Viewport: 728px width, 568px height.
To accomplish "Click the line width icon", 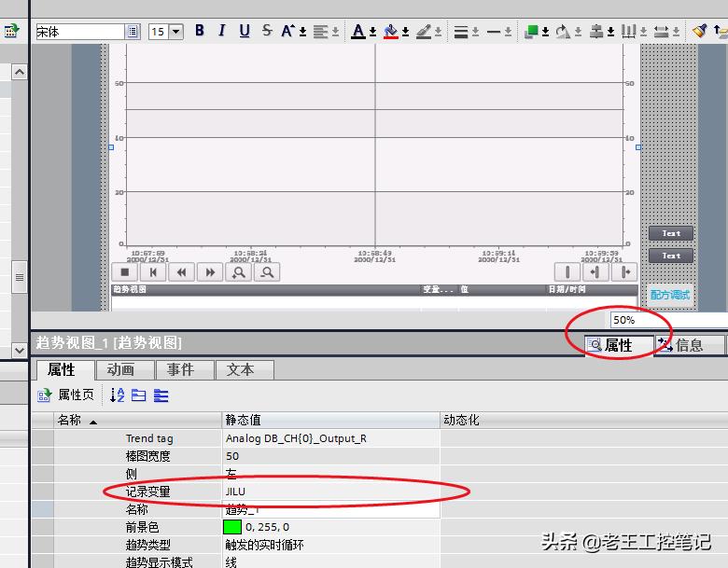I will coord(494,32).
